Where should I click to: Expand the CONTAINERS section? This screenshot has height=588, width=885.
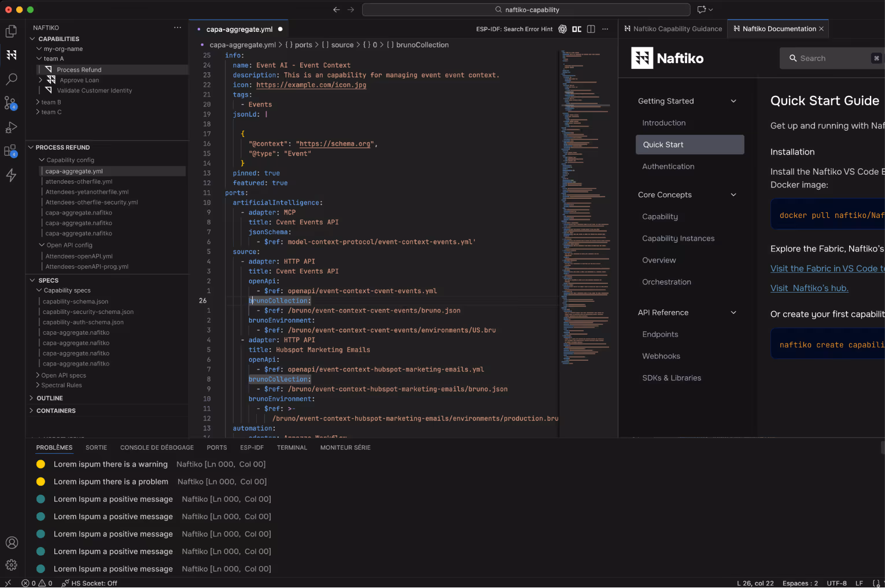click(31, 411)
